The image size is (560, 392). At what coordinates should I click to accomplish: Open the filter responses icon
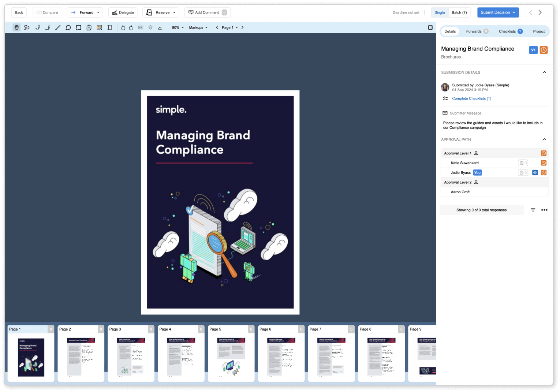[533, 210]
